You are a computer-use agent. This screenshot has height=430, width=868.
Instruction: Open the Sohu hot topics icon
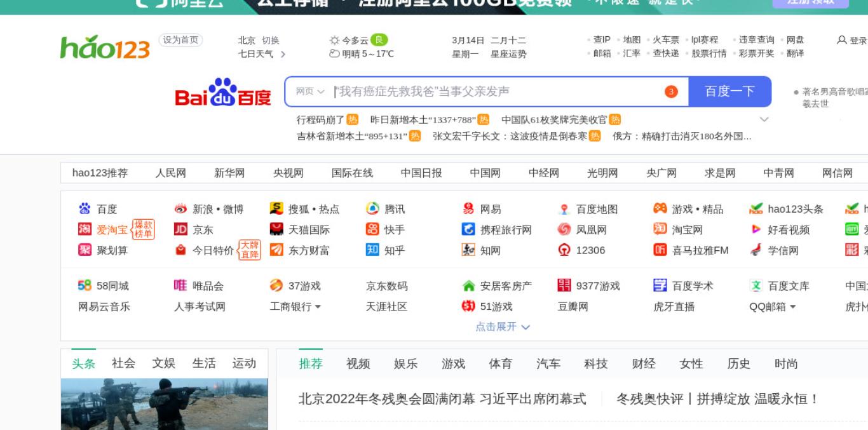click(x=276, y=209)
